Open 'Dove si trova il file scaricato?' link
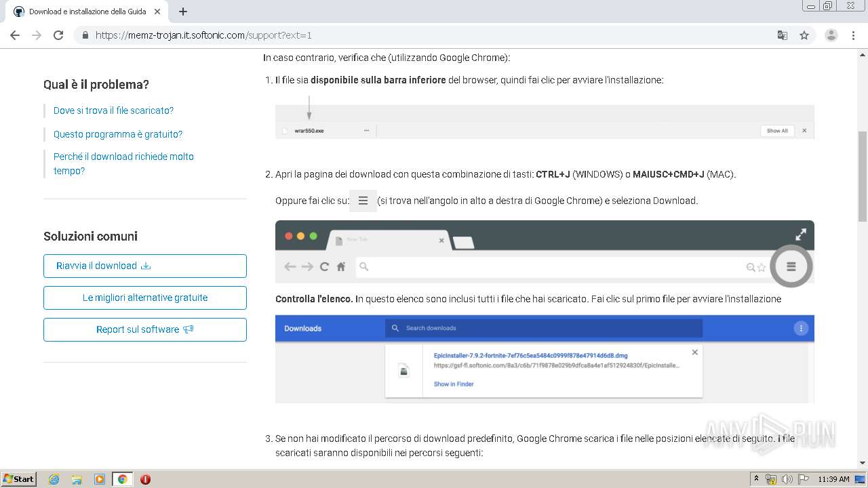This screenshot has height=488, width=868. tap(113, 110)
